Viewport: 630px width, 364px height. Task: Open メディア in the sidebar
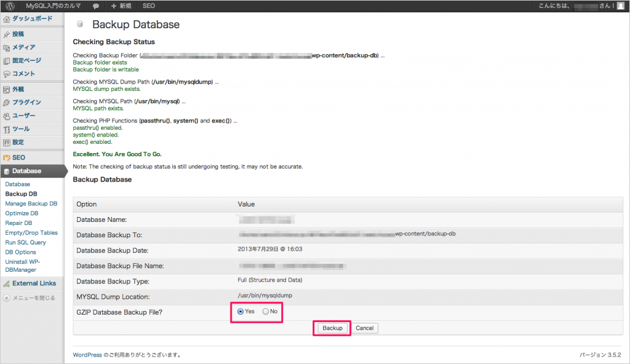[24, 47]
